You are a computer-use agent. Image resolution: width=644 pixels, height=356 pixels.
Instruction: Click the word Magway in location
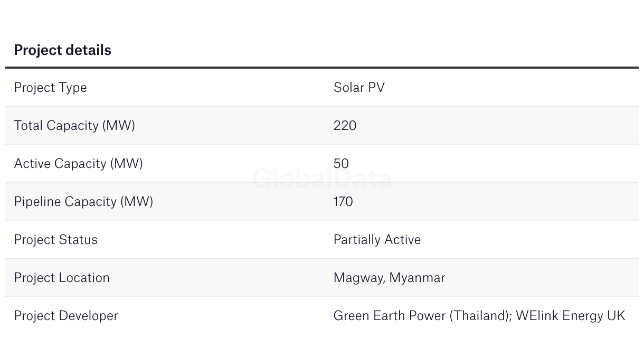point(358,278)
